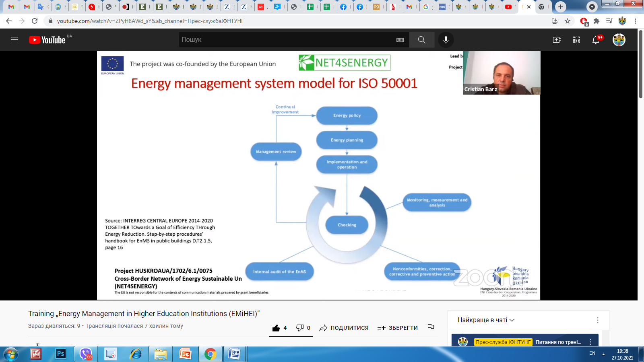Open the notifications bell
This screenshot has width=644, height=362.
point(596,40)
